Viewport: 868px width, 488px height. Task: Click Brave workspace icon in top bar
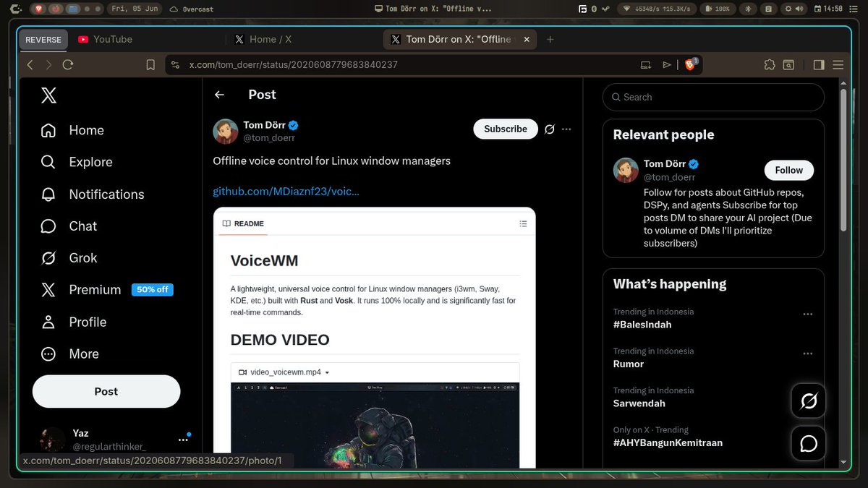pyautogui.click(x=39, y=9)
